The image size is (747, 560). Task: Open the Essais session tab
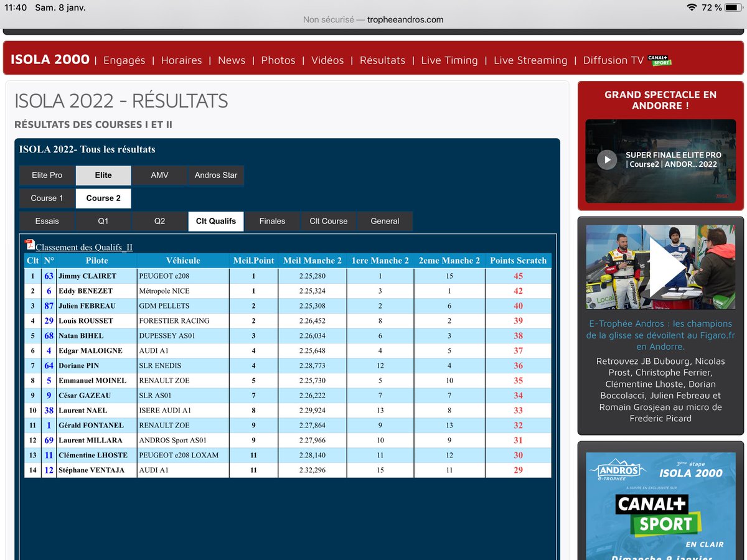point(47,222)
